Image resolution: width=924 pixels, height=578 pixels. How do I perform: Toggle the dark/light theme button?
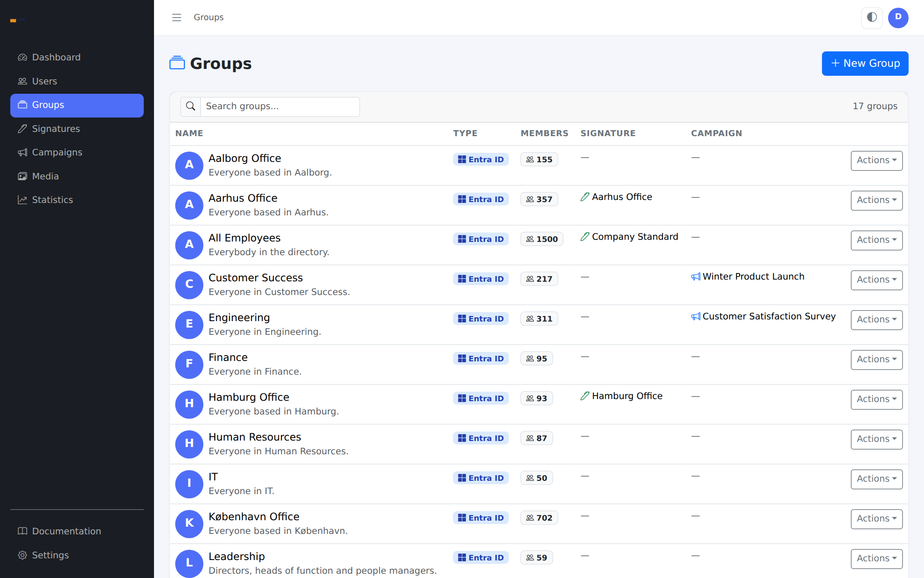tap(872, 18)
